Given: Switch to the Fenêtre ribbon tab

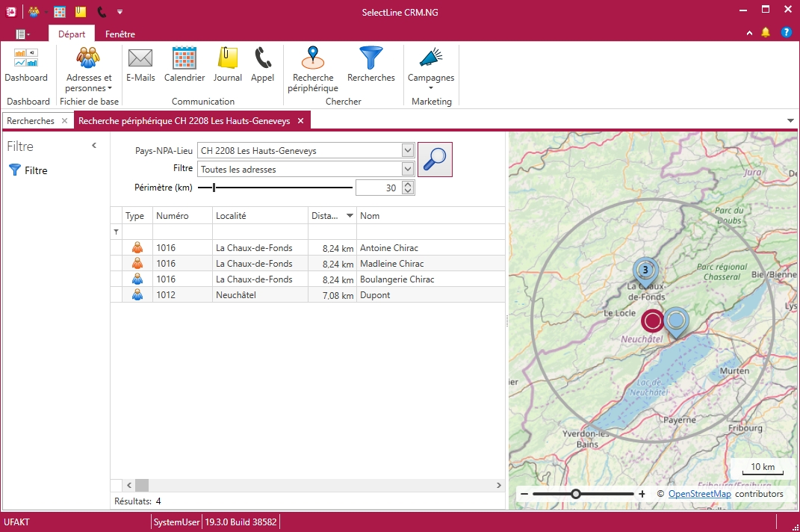Looking at the screenshot, I should 120,34.
